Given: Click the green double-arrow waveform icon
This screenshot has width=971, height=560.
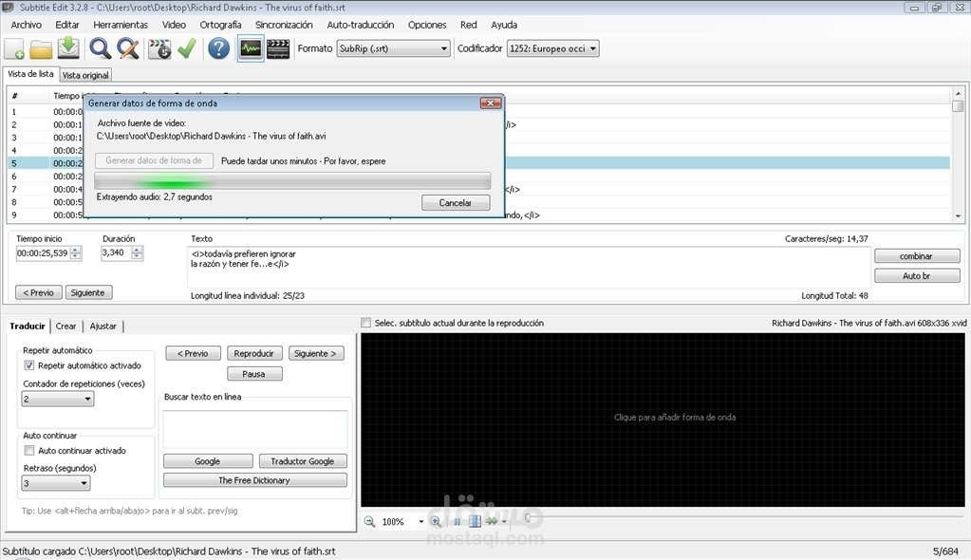Looking at the screenshot, I should coord(492,522).
